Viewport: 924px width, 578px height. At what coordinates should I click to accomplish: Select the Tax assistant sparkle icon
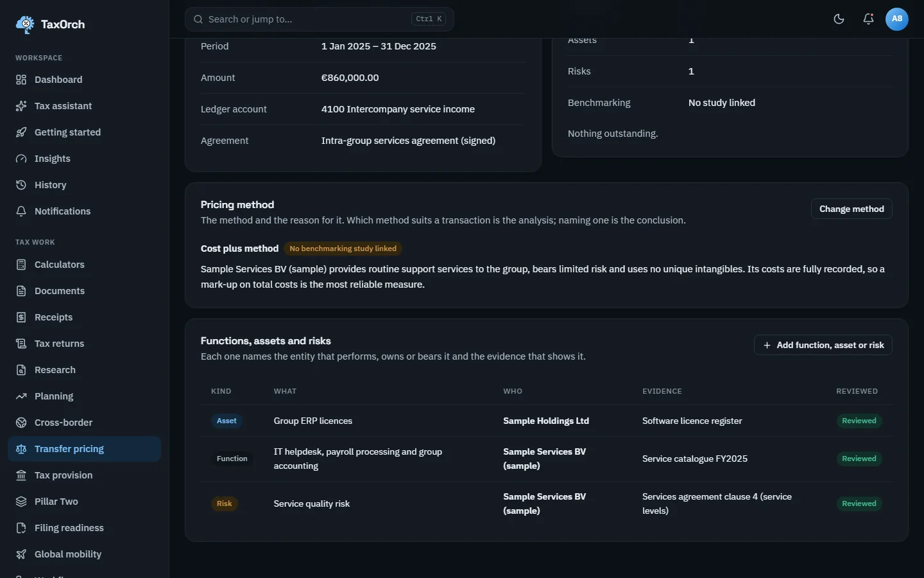point(21,106)
